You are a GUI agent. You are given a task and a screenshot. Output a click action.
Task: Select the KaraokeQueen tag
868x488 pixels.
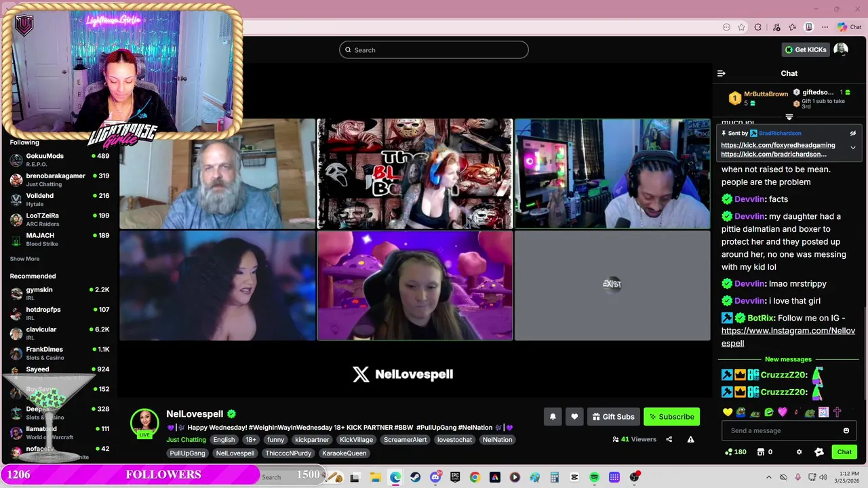344,453
